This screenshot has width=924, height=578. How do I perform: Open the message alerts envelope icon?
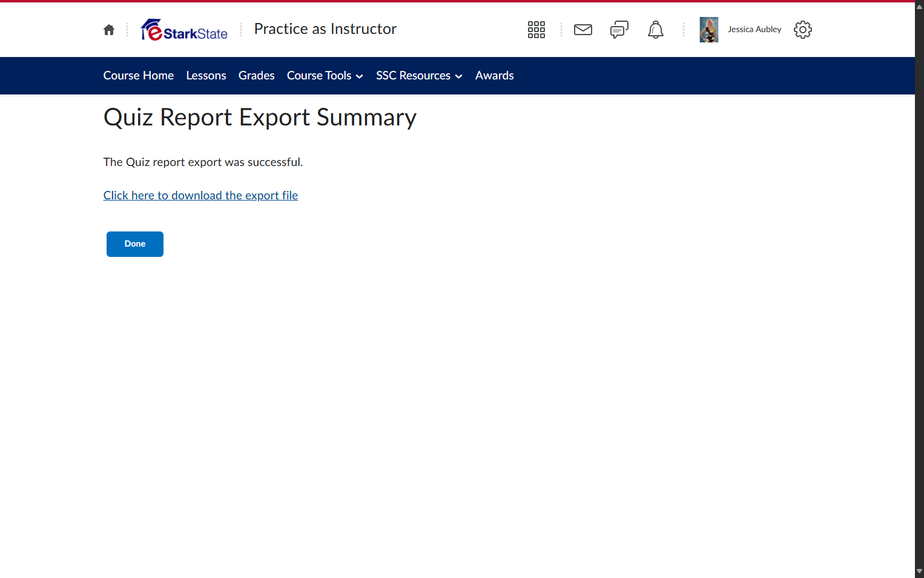(x=583, y=30)
